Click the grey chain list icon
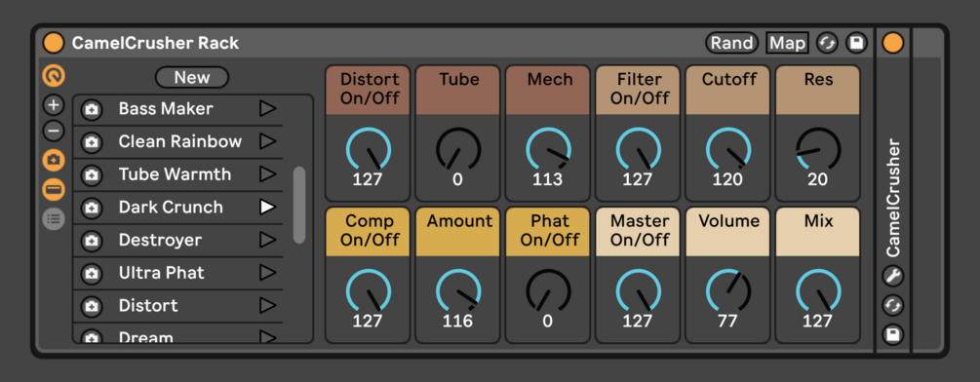 (54, 218)
